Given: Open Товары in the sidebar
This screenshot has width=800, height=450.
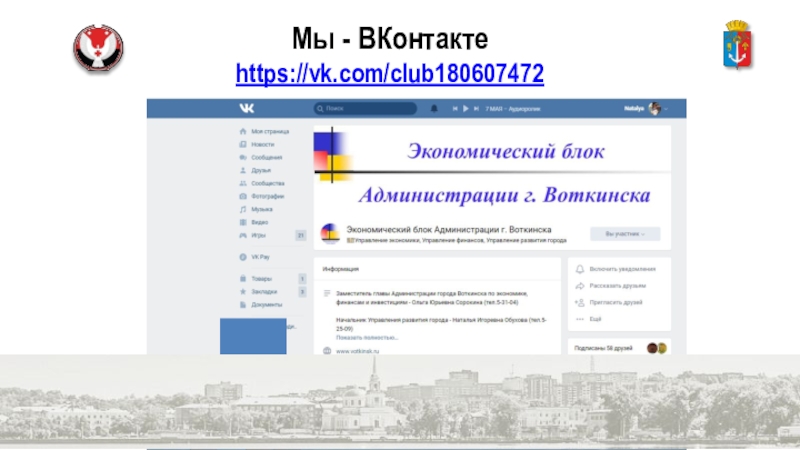Looking at the screenshot, I should (261, 279).
